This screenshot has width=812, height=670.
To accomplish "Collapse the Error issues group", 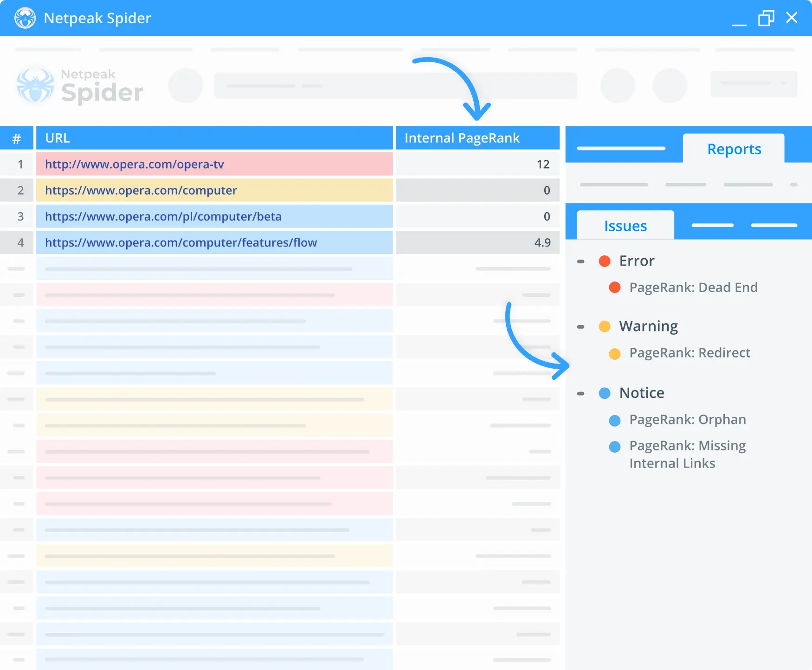I will (x=580, y=261).
